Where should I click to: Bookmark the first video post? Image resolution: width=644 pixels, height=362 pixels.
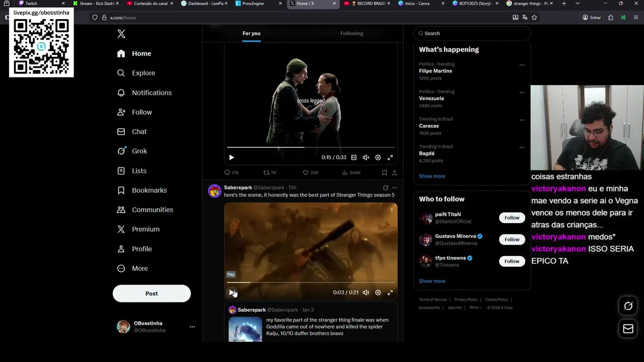point(384,172)
